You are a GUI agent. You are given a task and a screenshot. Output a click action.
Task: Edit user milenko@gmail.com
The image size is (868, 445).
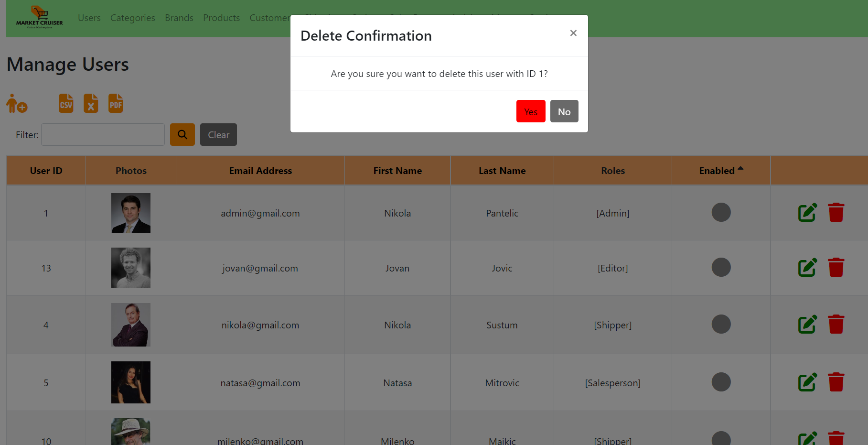coord(807,438)
